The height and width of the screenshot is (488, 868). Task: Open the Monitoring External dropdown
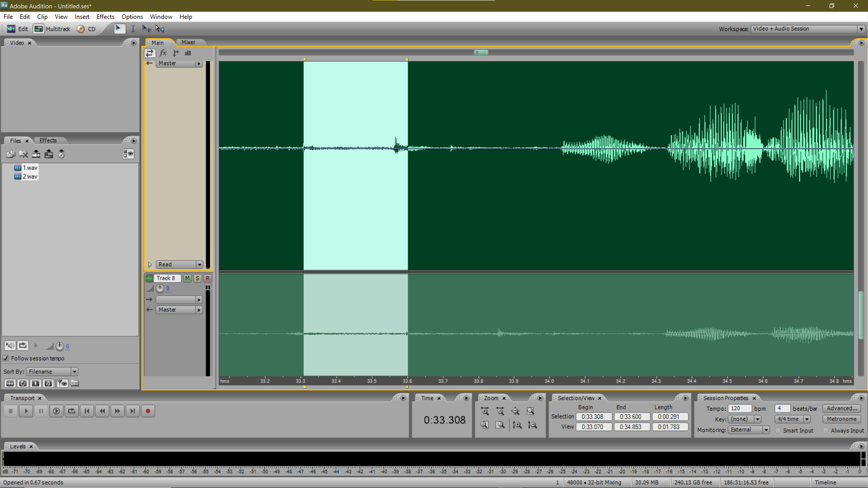point(766,430)
